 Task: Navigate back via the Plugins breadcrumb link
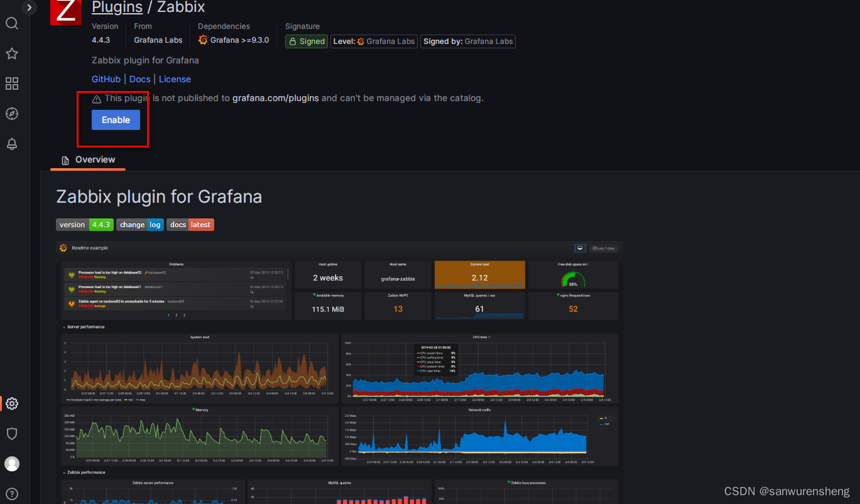(117, 8)
